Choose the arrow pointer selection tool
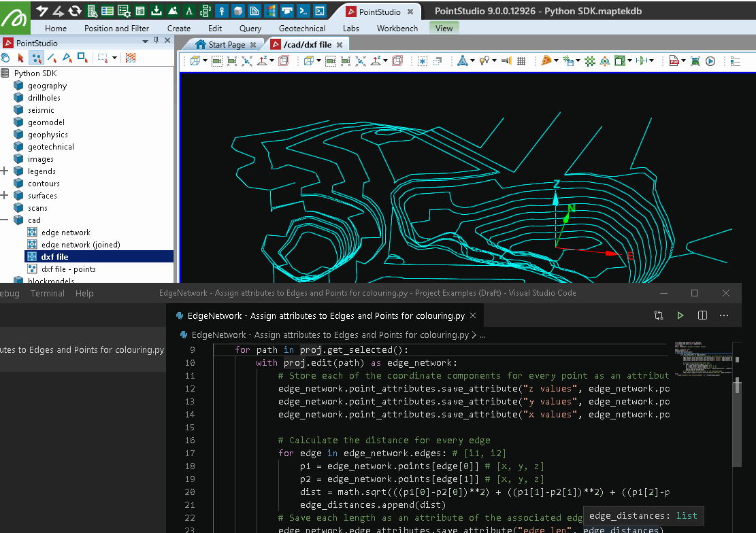The height and width of the screenshot is (533, 756). point(21,58)
